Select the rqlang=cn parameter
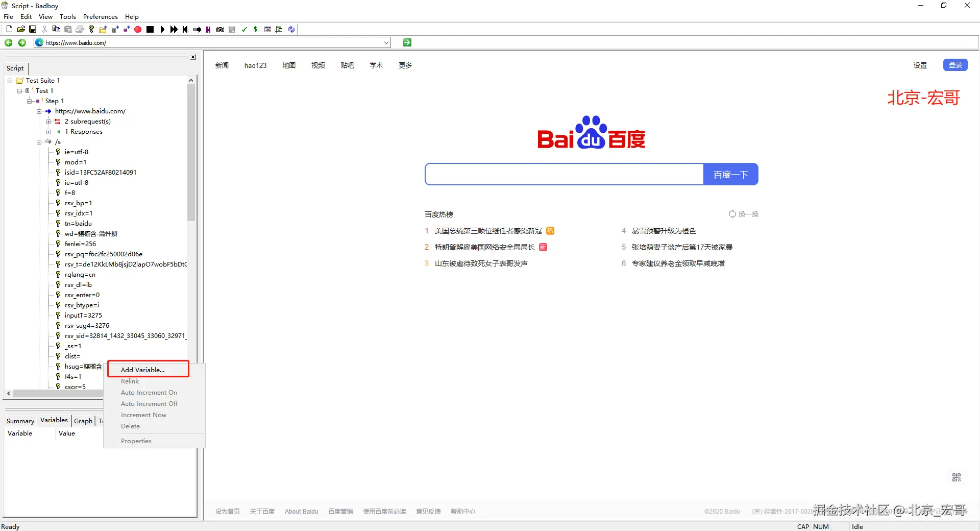The image size is (980, 531). click(80, 275)
